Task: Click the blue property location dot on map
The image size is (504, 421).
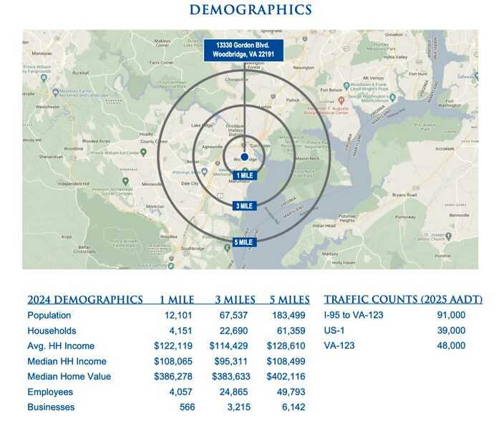Action: 244,156
